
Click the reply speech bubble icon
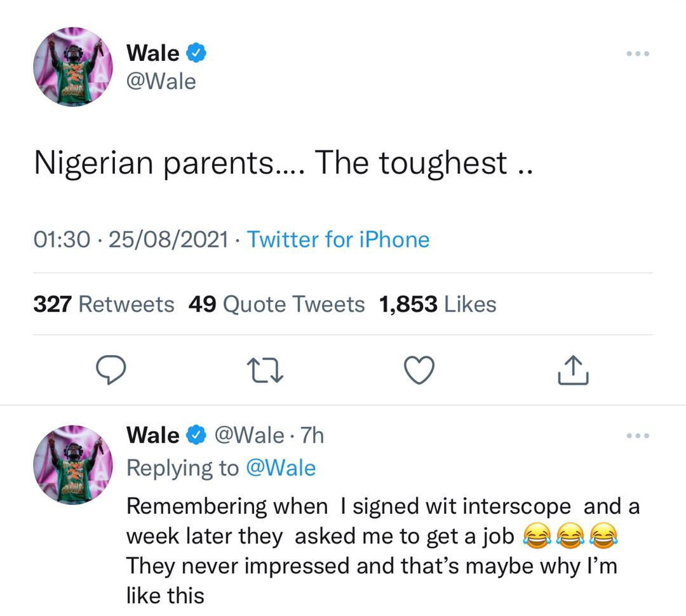click(111, 370)
